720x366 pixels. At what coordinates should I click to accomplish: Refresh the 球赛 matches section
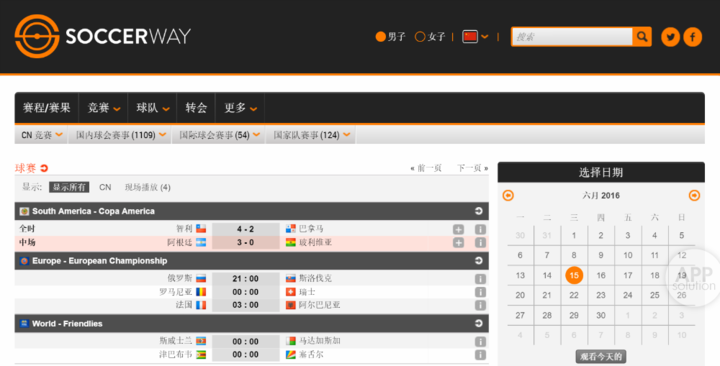(44, 168)
